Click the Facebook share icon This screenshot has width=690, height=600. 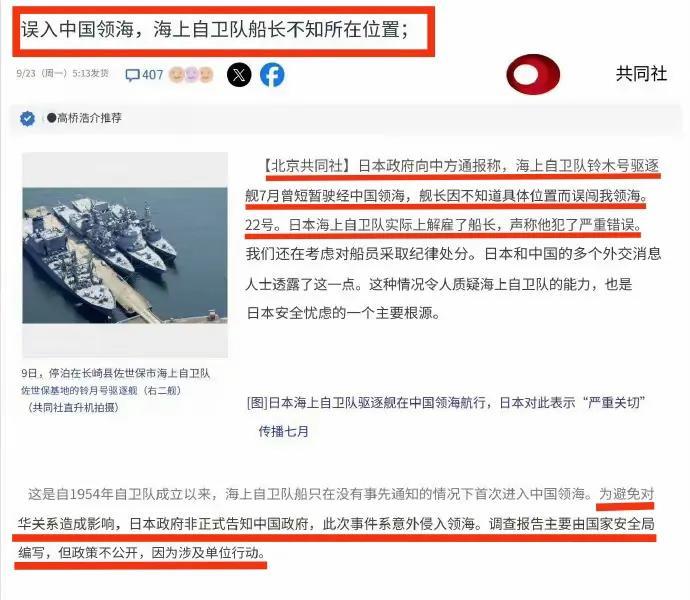click(272, 74)
